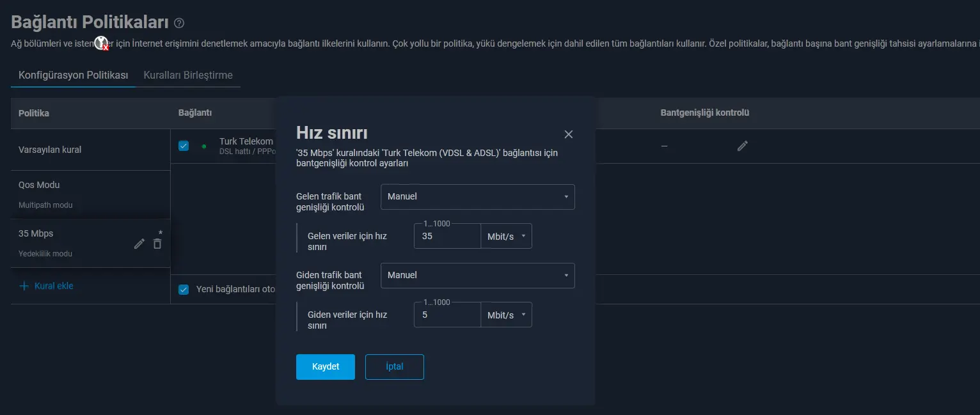Change the Mbit/s unit for incoming speed limit
This screenshot has height=415, width=980.
(506, 236)
